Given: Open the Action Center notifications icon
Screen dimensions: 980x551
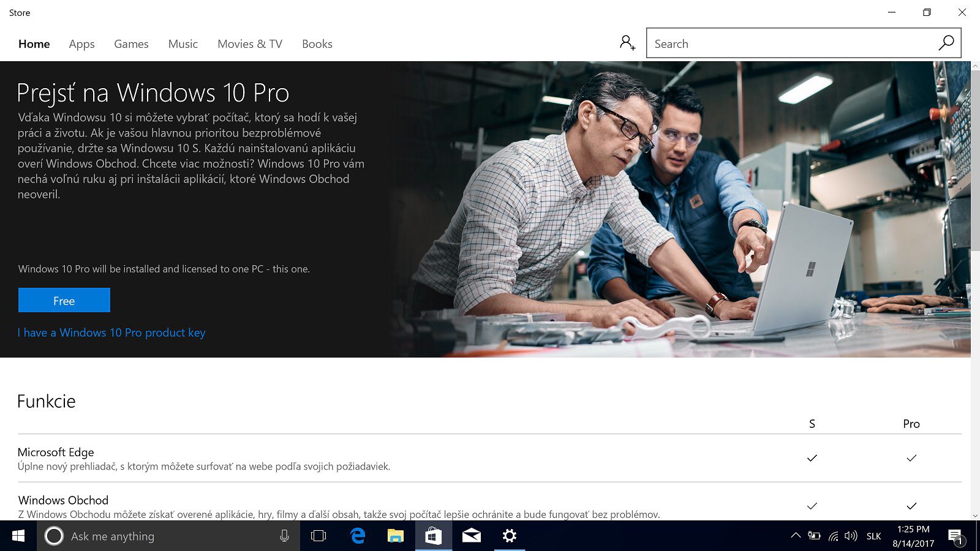Looking at the screenshot, I should 956,537.
